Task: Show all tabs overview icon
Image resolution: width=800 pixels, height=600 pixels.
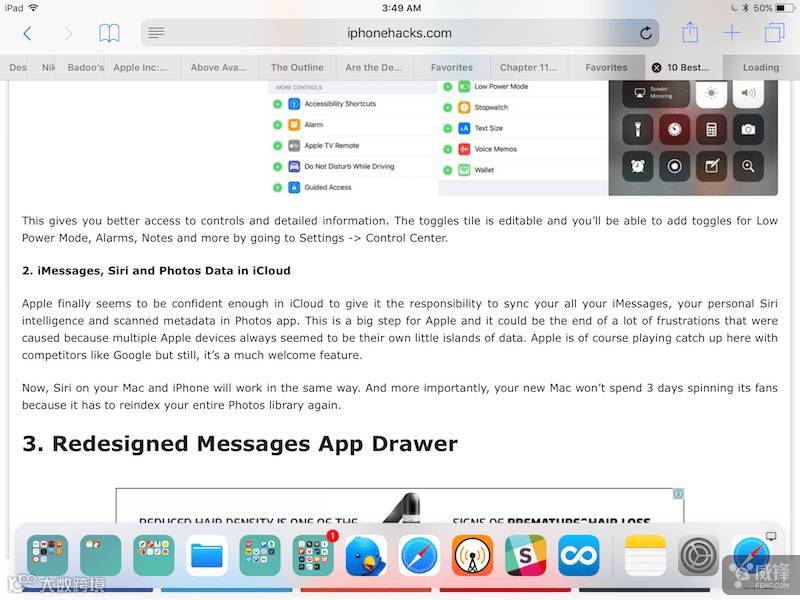Action: (774, 33)
